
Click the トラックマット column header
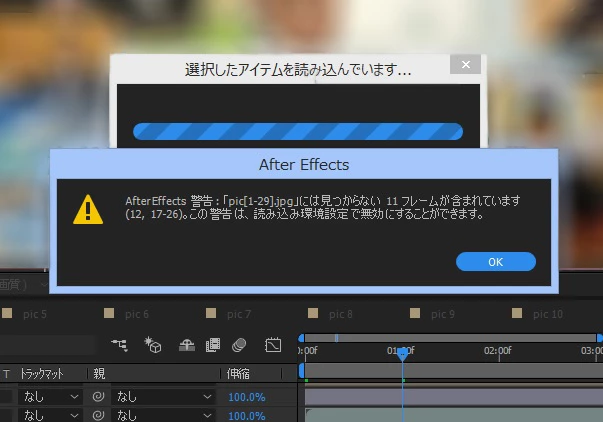(42, 374)
